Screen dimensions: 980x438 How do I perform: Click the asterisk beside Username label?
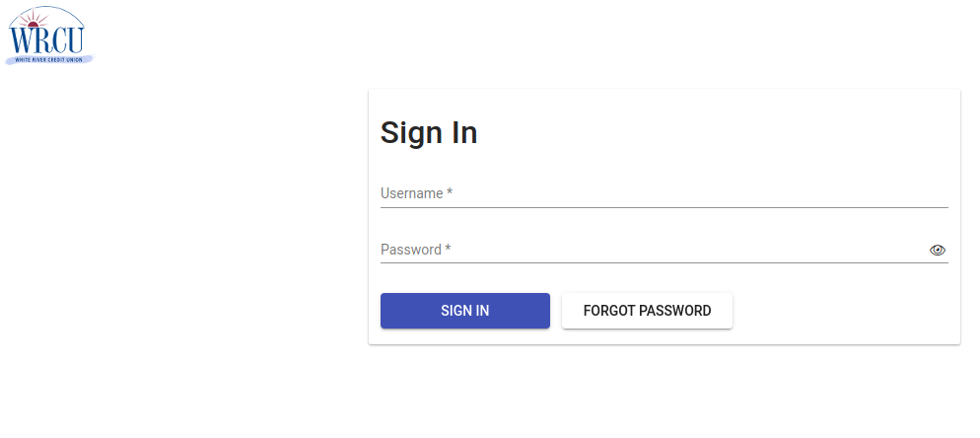pyautogui.click(x=450, y=192)
